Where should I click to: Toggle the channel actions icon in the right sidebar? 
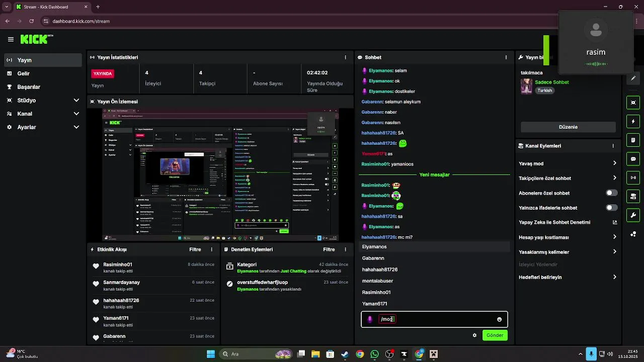pos(633,196)
